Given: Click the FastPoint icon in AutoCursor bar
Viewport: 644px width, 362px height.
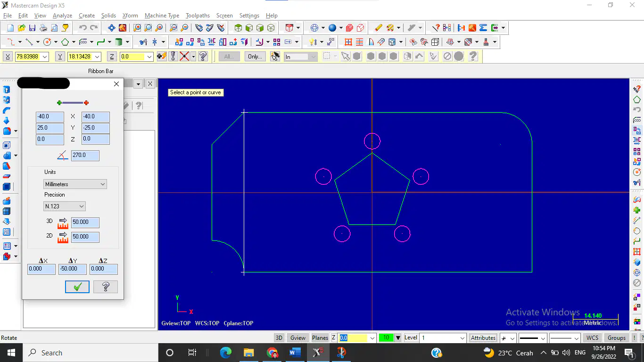Looking at the screenshot, I should (x=162, y=56).
